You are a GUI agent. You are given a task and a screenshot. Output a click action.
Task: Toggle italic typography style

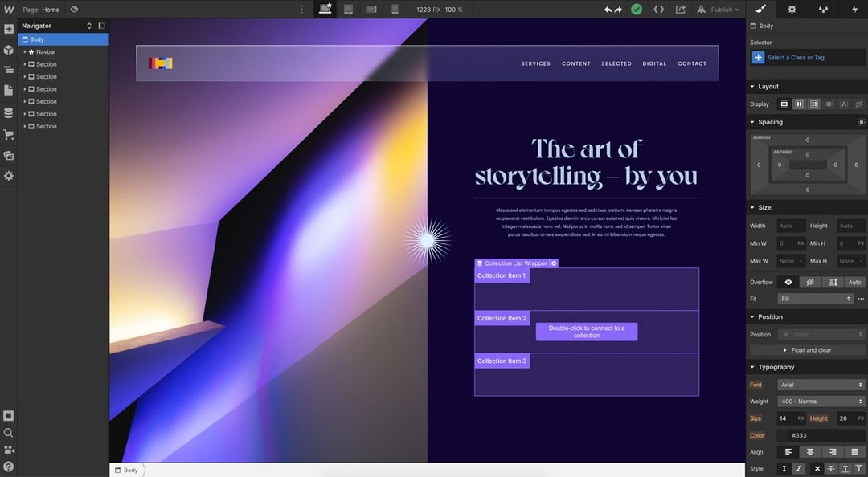coord(798,467)
